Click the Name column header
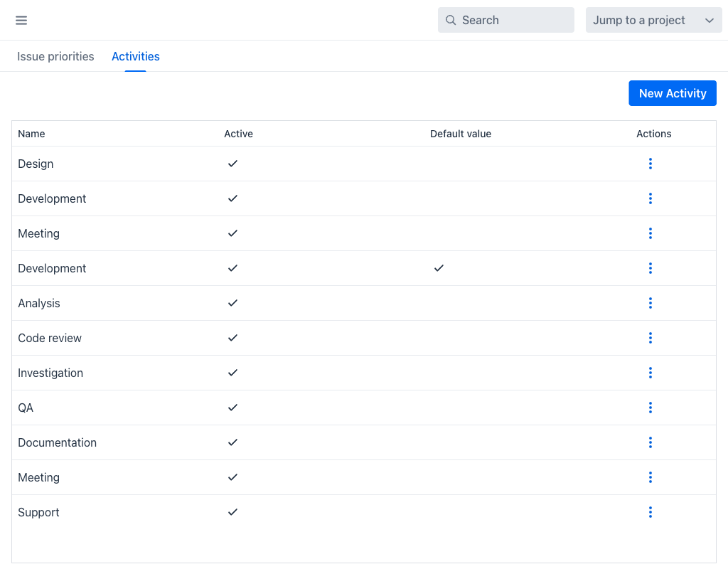This screenshot has width=728, height=569. click(31, 134)
